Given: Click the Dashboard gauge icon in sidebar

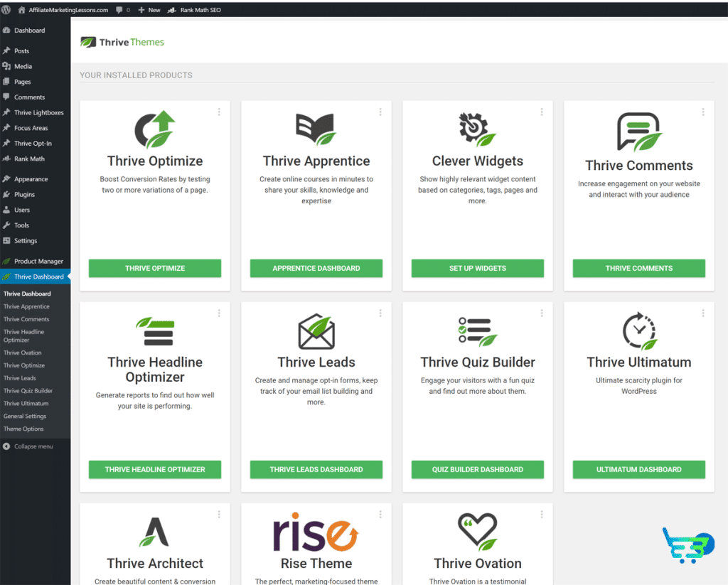Looking at the screenshot, I should (6, 30).
